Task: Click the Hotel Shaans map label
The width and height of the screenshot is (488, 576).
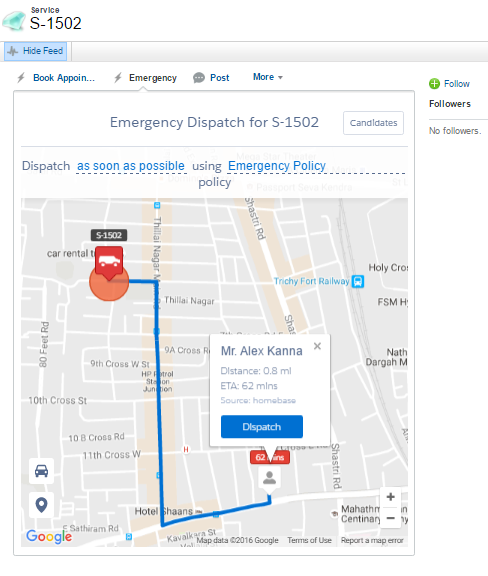Action: pyautogui.click(x=164, y=511)
